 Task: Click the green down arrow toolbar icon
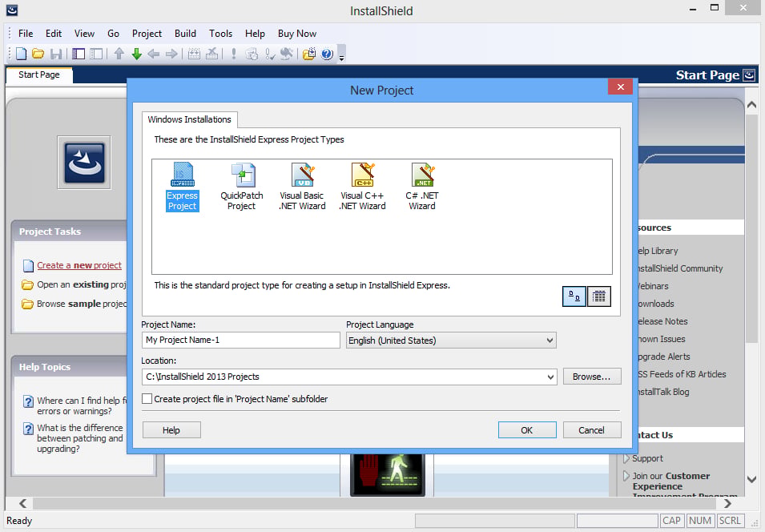pyautogui.click(x=137, y=54)
